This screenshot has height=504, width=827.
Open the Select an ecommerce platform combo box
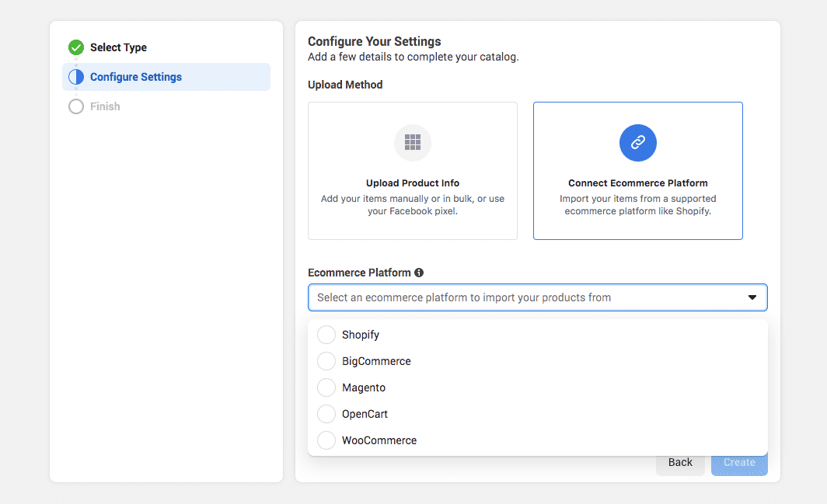click(529, 297)
